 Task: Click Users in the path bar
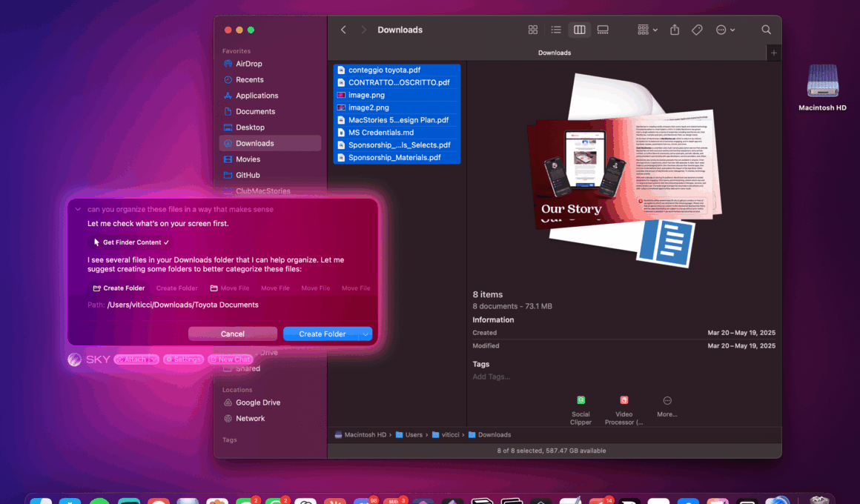409,435
